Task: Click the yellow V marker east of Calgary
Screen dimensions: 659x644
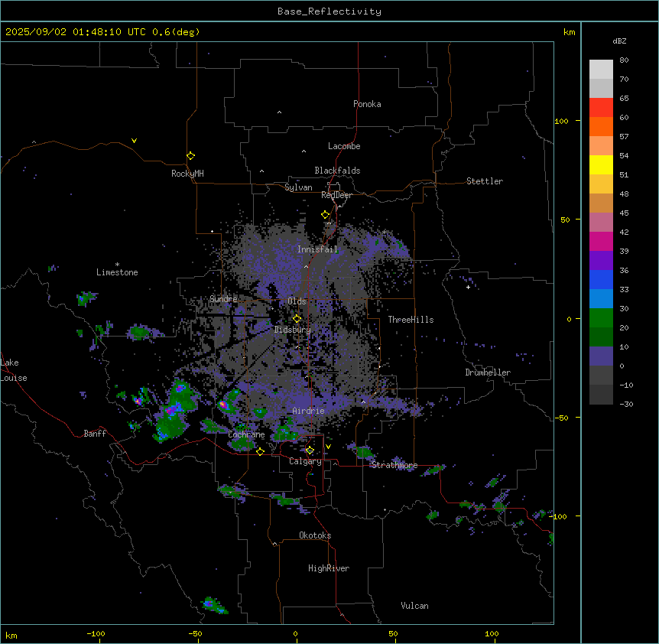Action: pos(328,447)
